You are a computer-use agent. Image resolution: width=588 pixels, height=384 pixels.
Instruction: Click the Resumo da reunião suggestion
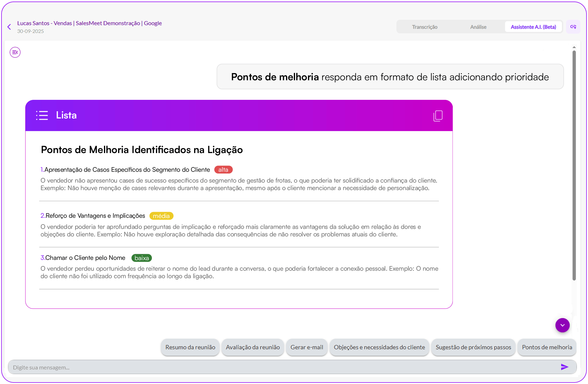point(190,347)
